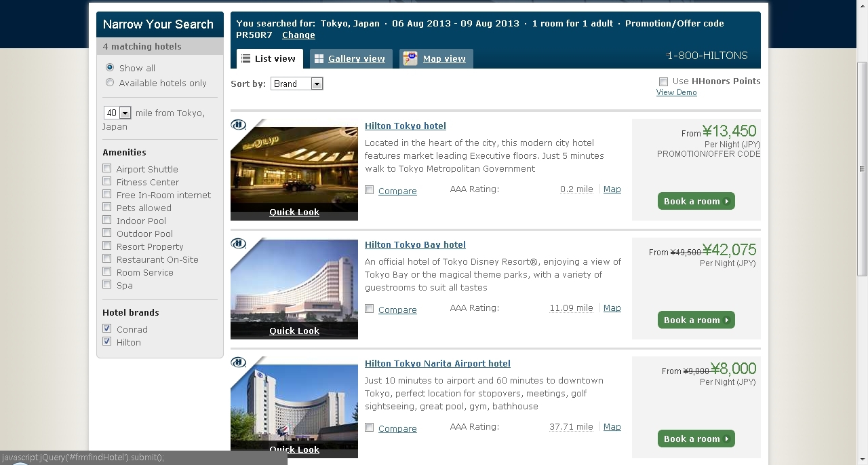Open the Hilton Tokyo hotel link
The width and height of the screenshot is (868, 465).
[406, 126]
